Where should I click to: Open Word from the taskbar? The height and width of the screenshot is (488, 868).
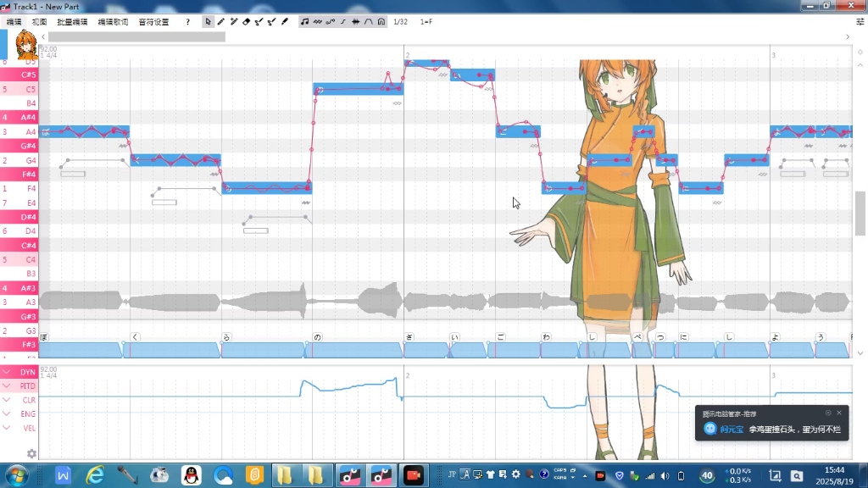63,475
